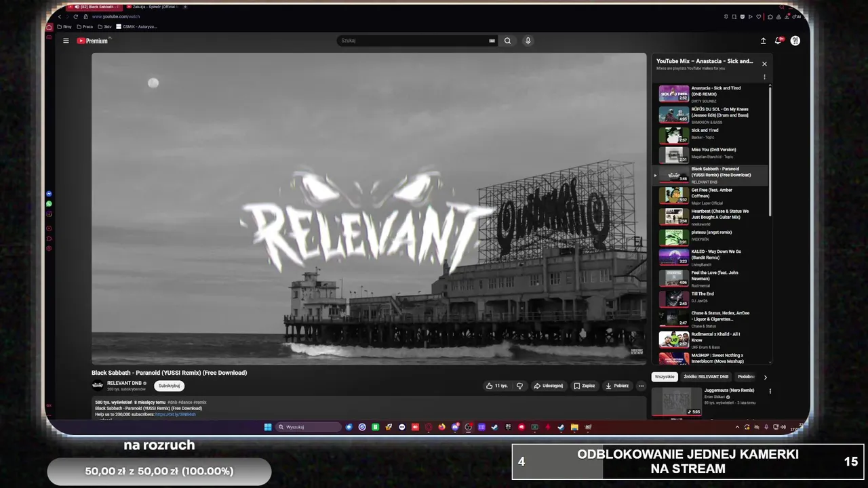868x488 pixels.
Task: Click the RELEVANT DNB channel avatar
Action: (x=98, y=386)
